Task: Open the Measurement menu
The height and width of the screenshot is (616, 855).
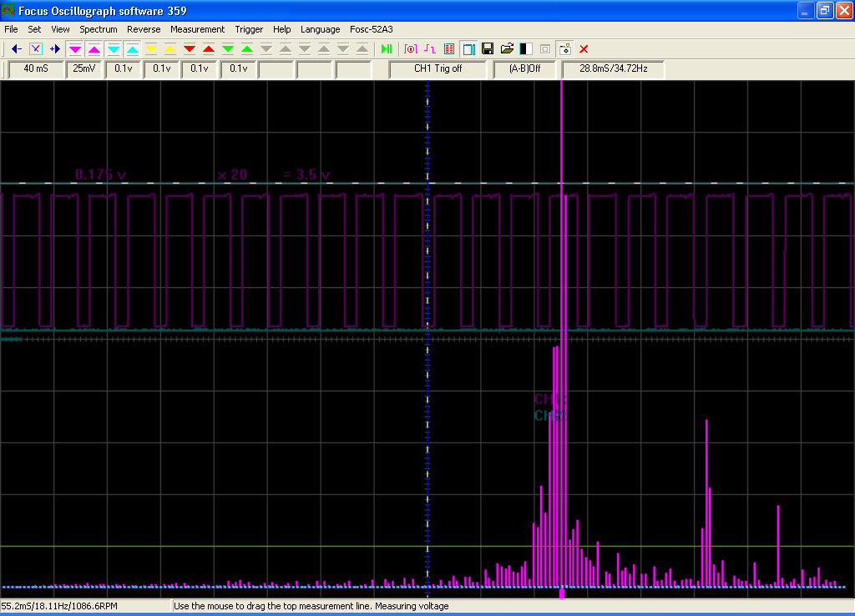Action: pos(197,29)
